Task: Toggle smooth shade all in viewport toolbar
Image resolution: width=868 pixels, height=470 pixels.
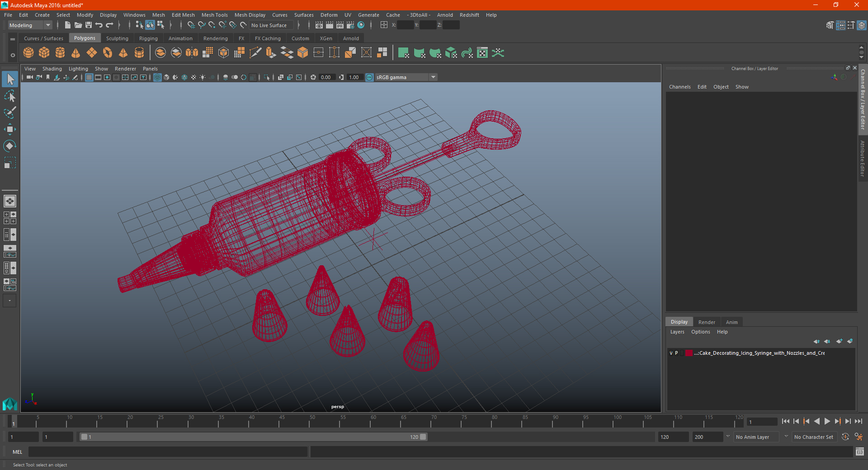Action: pos(166,77)
